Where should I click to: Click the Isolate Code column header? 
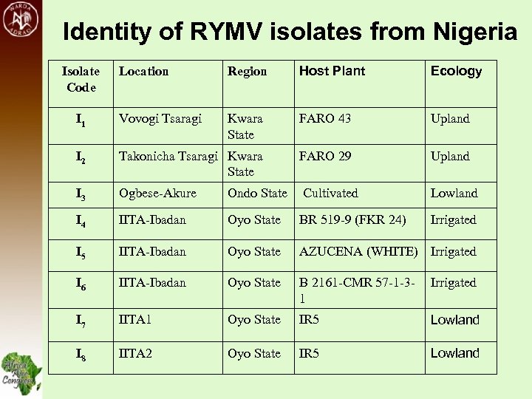click(x=81, y=79)
